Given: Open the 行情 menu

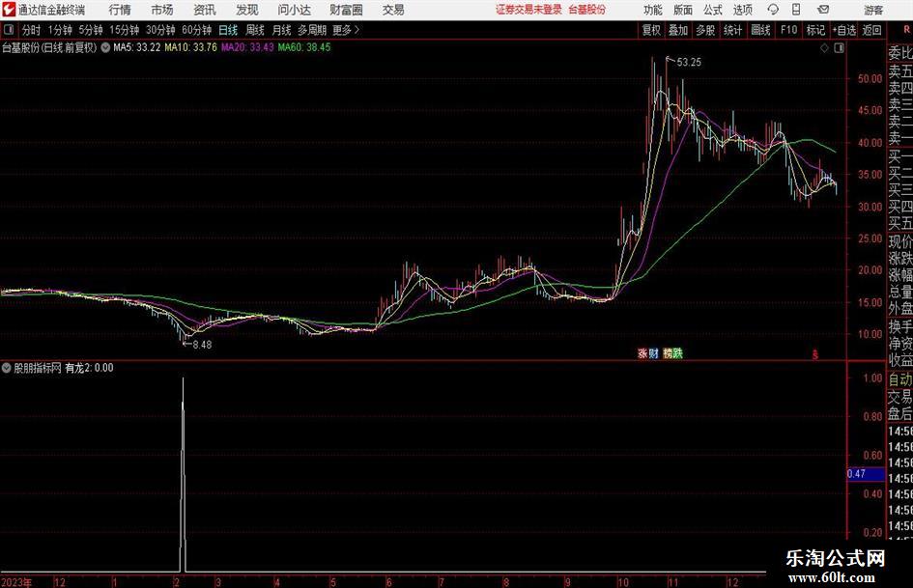Looking at the screenshot, I should pyautogui.click(x=120, y=10).
